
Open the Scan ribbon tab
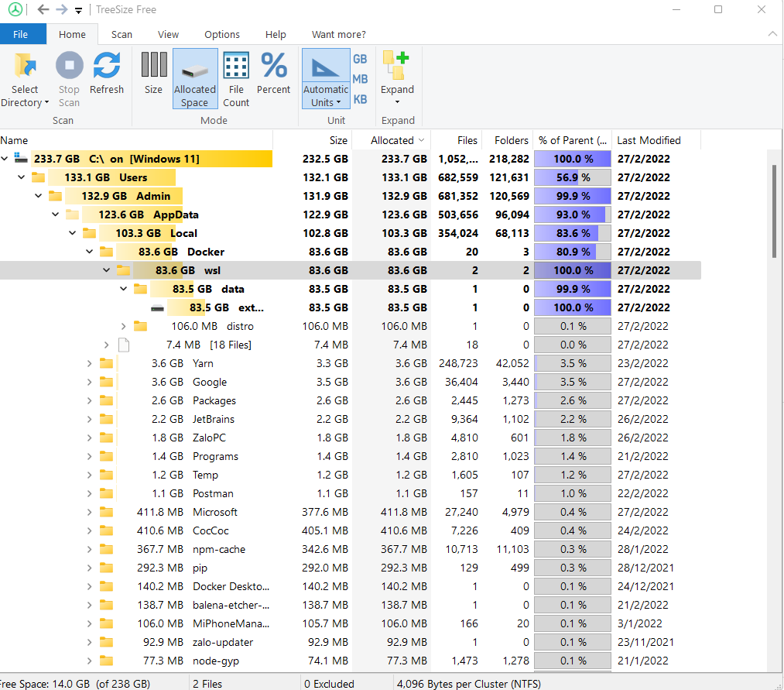122,35
